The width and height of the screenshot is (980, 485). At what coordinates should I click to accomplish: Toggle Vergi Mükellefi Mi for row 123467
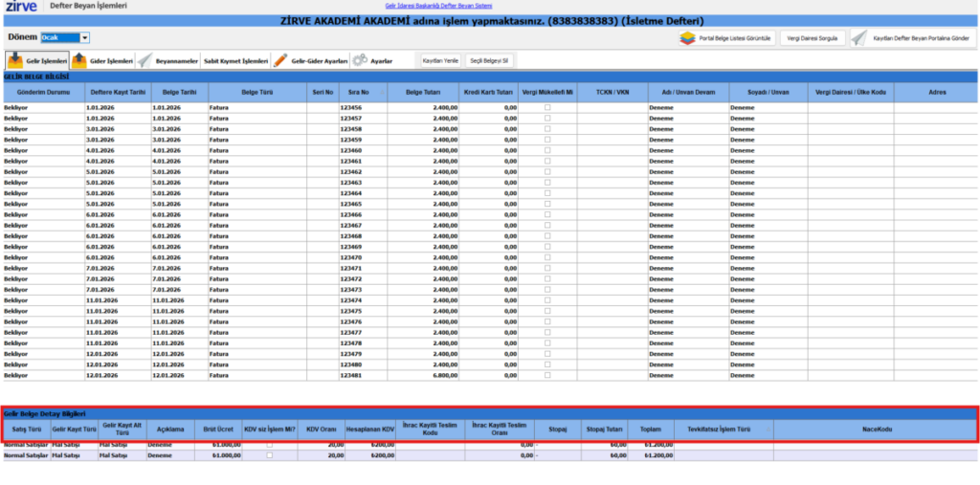click(x=548, y=225)
